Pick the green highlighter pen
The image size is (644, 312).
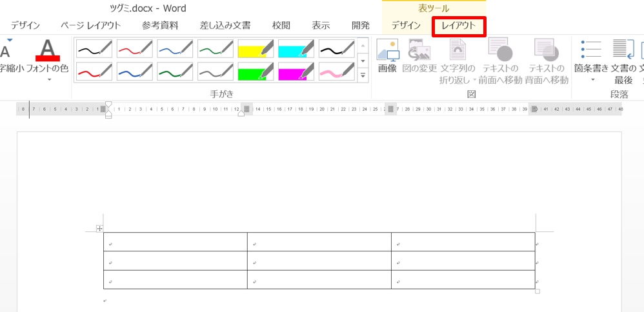click(x=256, y=72)
